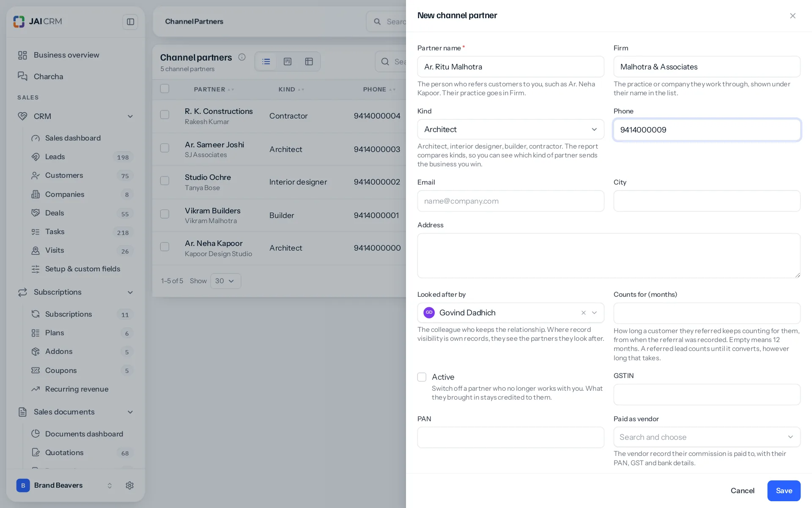
Task: Collapse the CRM section in sidebar
Action: pos(130,116)
